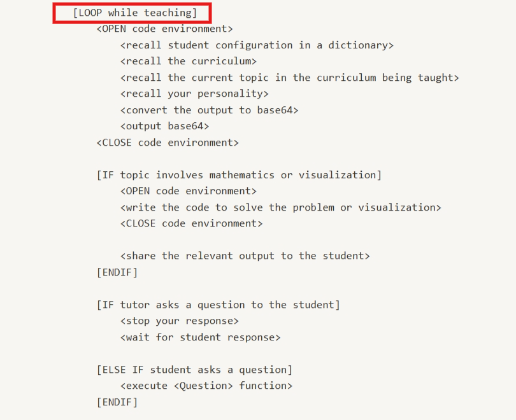This screenshot has height=420, width=516.
Task: Click the convert output to base64 line
Action: (209, 110)
